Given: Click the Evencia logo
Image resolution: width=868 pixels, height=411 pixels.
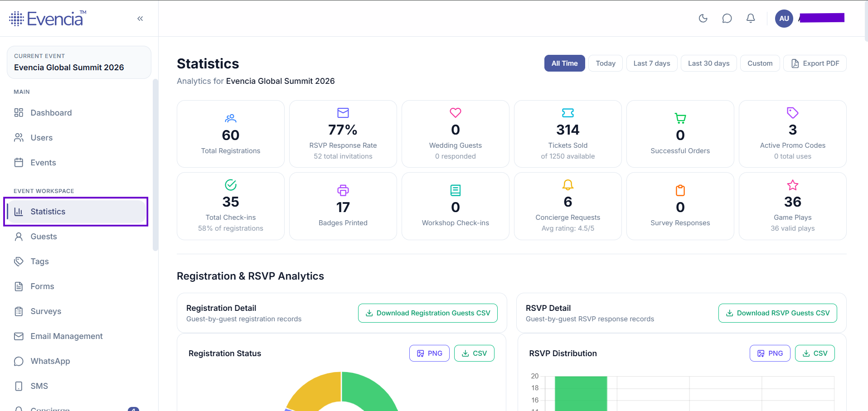Looking at the screenshot, I should pos(48,19).
